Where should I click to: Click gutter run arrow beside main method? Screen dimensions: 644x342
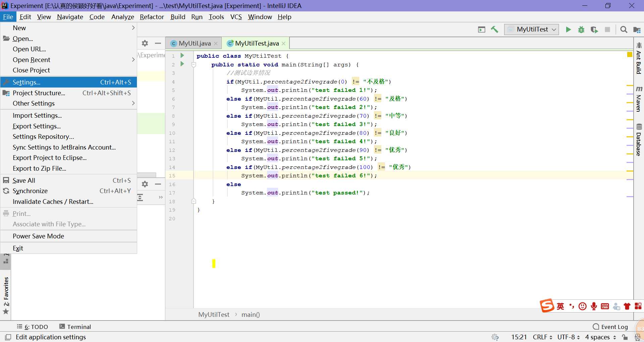point(182,64)
